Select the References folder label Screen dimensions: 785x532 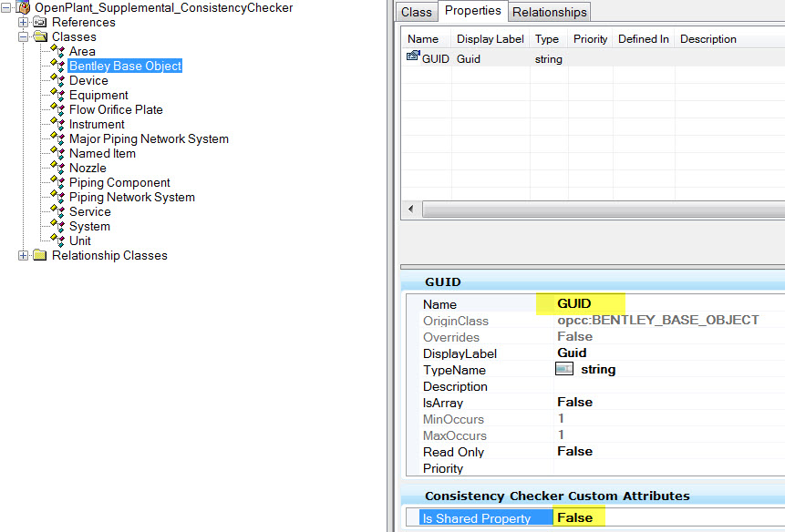[84, 22]
